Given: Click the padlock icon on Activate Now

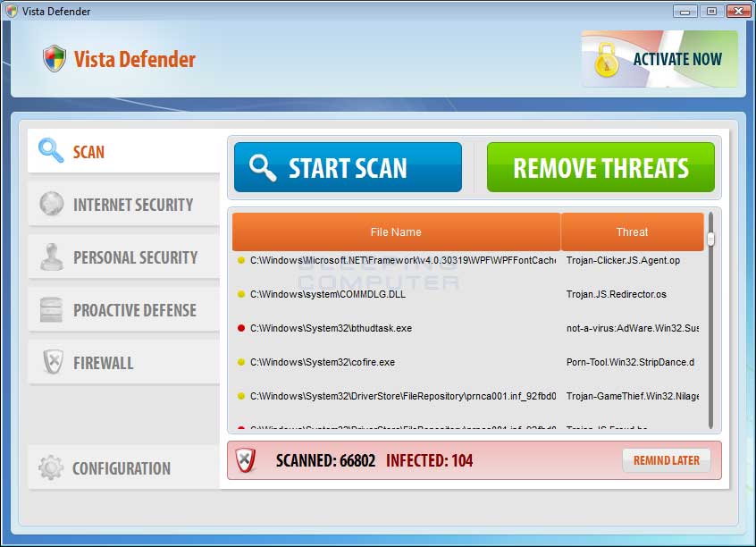Looking at the screenshot, I should (607, 60).
